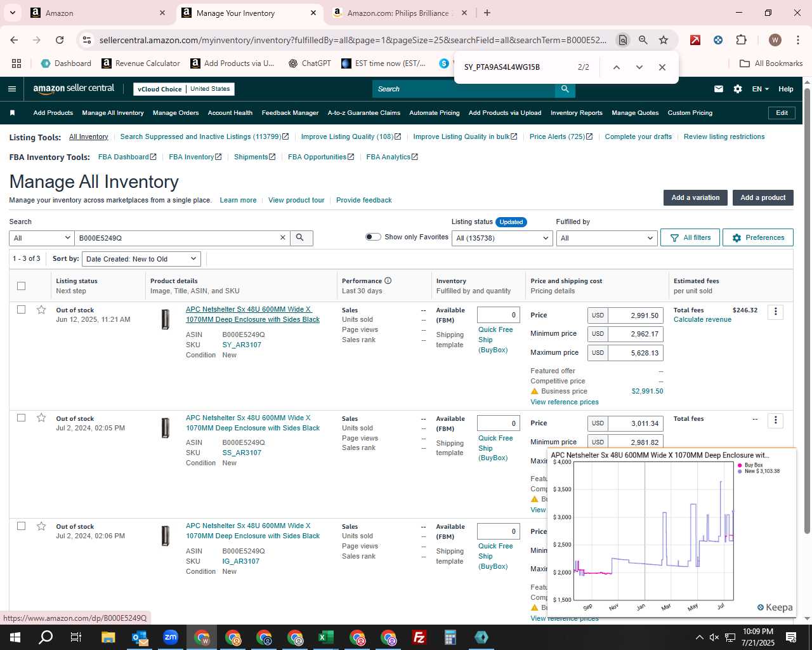Screen dimensions: 812x650
Task: Open the Preferences button
Action: pyautogui.click(x=758, y=237)
